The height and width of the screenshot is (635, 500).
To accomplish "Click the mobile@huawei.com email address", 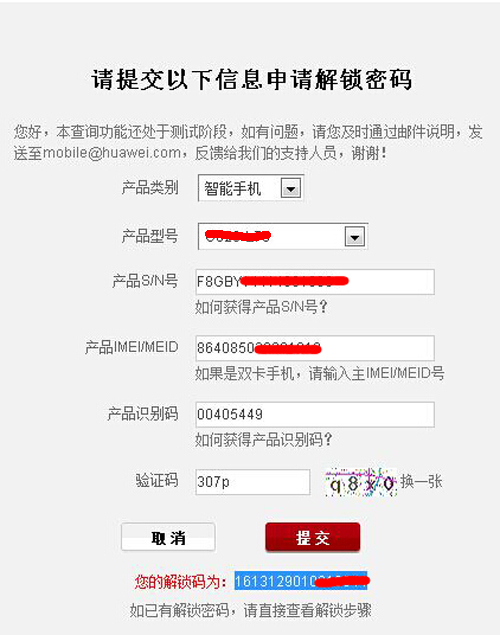I will [x=112, y=153].
